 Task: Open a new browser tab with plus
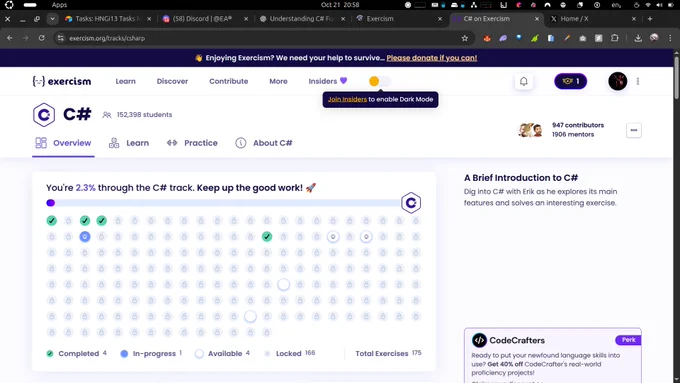click(x=650, y=19)
